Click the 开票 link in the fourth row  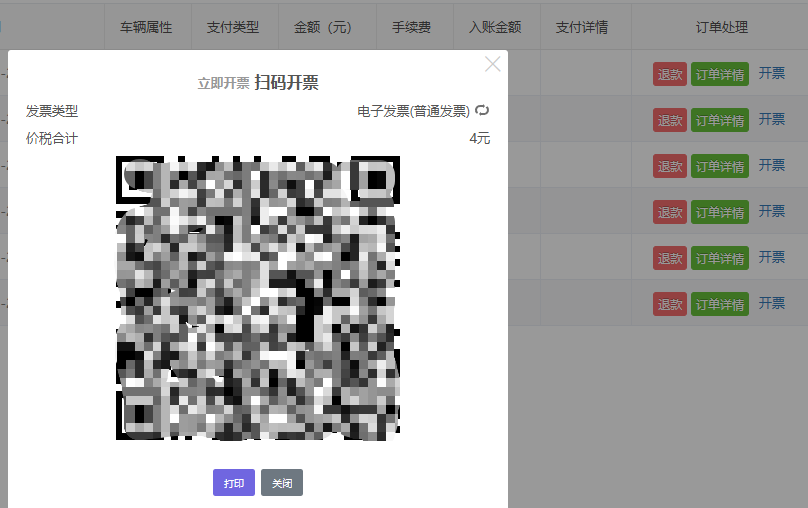771,211
